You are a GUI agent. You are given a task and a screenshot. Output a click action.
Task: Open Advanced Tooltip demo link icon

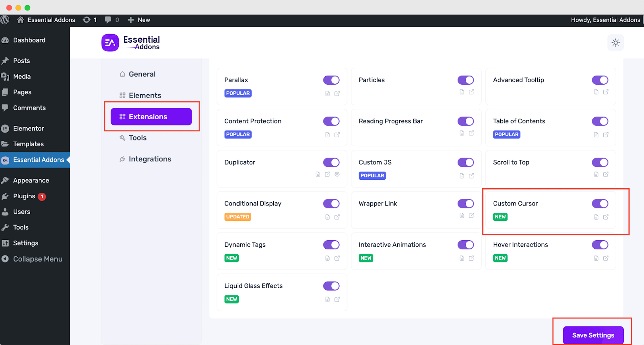[x=606, y=92]
